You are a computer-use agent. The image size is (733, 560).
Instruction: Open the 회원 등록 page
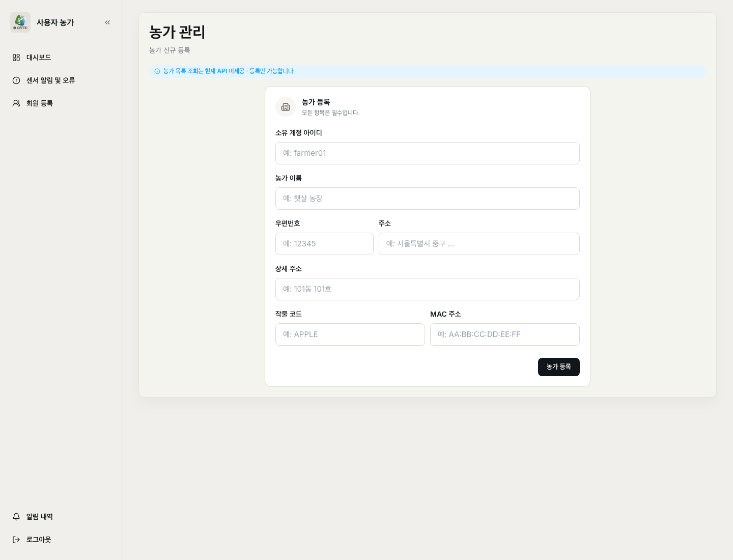point(61,103)
